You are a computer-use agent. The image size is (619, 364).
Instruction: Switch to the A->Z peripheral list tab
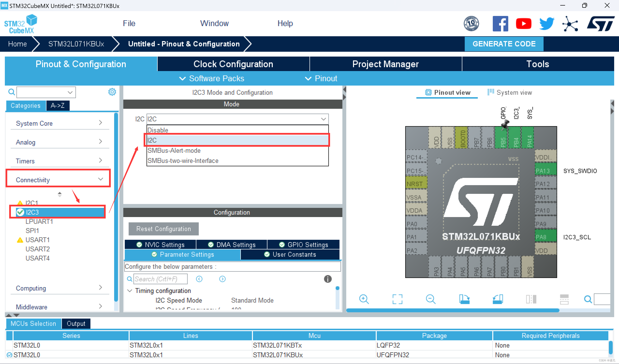58,105
